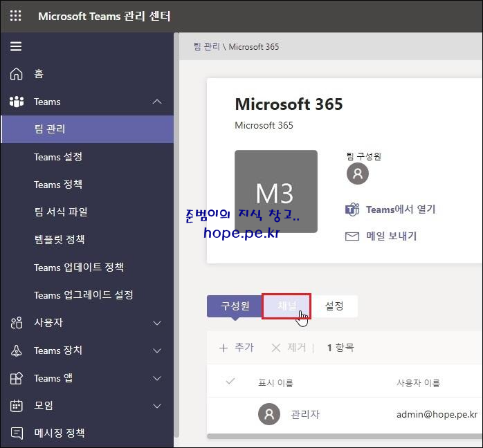Viewport: 483px width, 448px height.
Task: Click the mail envelope icon
Action: (x=352, y=236)
